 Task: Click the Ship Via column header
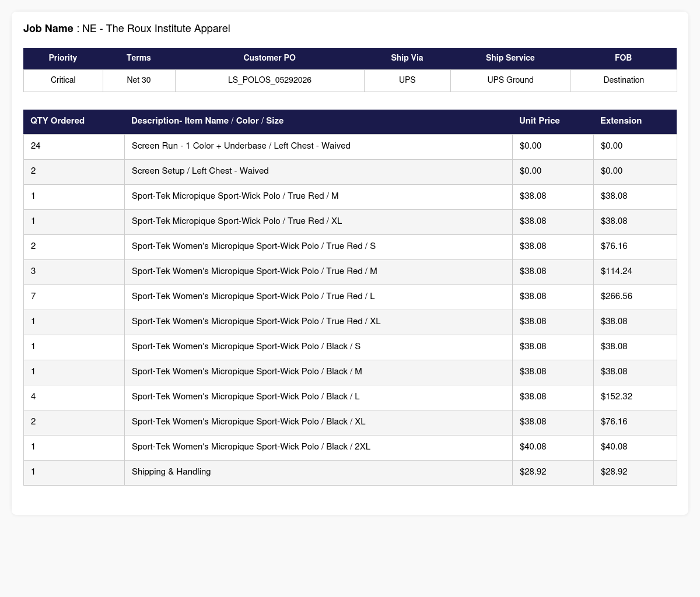[x=407, y=58]
